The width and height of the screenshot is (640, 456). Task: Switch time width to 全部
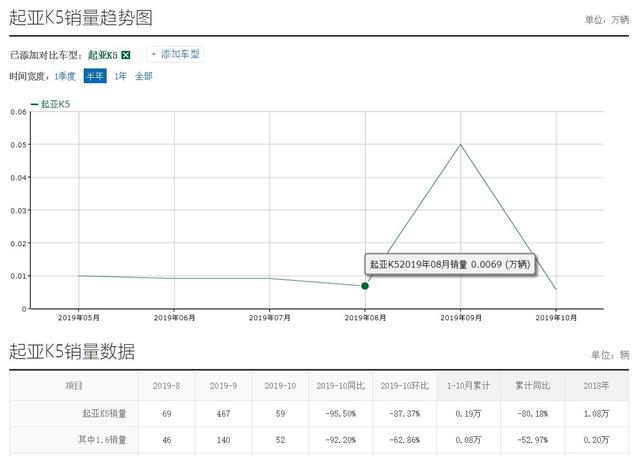tap(144, 76)
